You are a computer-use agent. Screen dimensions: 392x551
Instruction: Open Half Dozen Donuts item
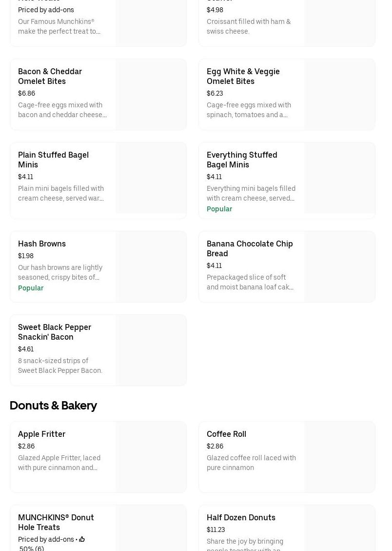(241, 517)
